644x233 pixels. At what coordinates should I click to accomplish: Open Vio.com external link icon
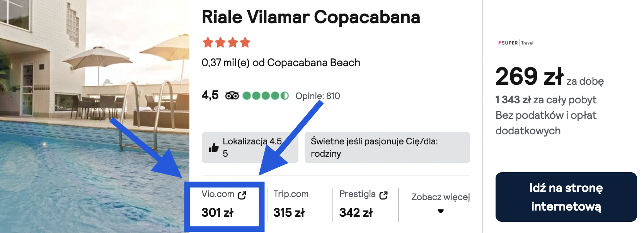coord(242,195)
